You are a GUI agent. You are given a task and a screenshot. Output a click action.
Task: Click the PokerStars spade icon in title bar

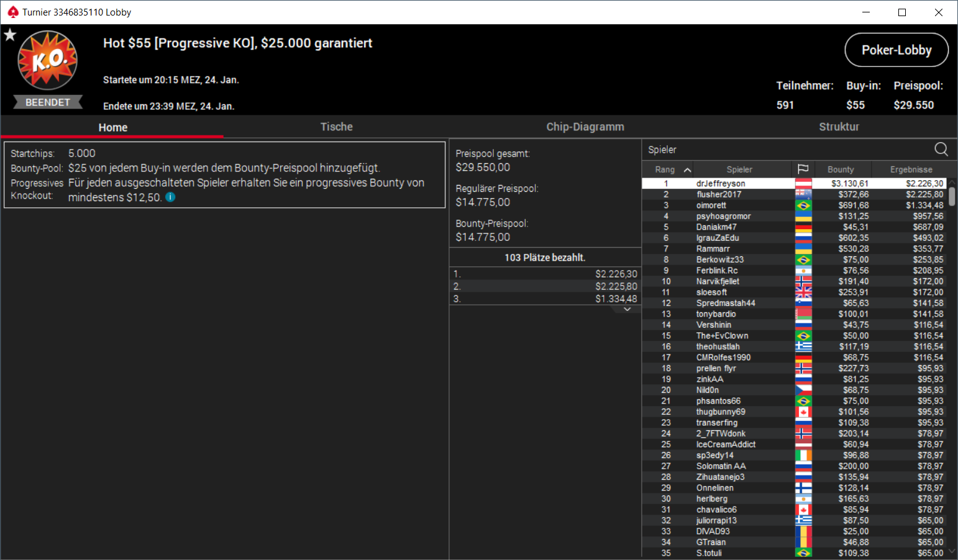[x=12, y=12]
